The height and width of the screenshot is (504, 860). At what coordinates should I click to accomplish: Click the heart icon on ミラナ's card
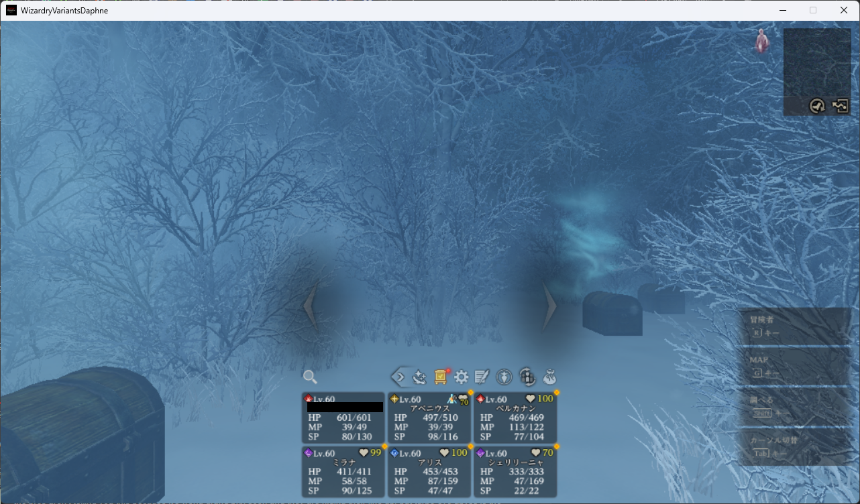click(x=364, y=453)
